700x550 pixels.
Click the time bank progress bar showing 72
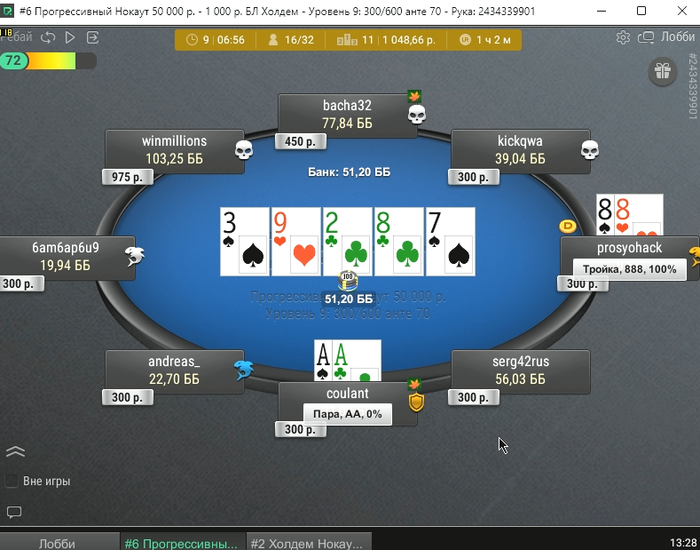[x=48, y=61]
